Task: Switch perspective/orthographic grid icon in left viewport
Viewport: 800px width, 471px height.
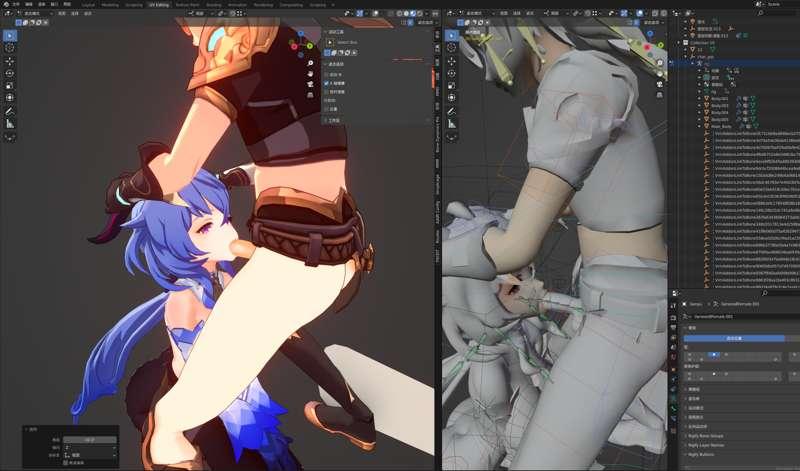Action: point(310,95)
